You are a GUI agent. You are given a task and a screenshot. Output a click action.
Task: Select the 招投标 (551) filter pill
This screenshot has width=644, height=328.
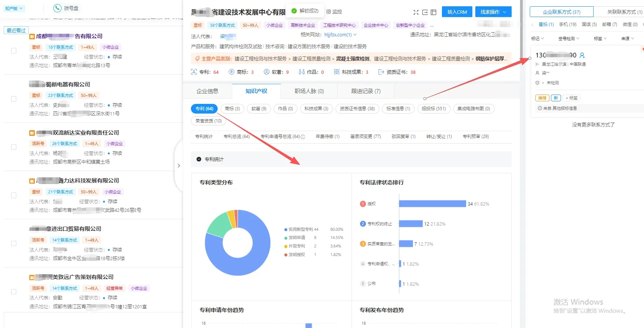(433, 109)
